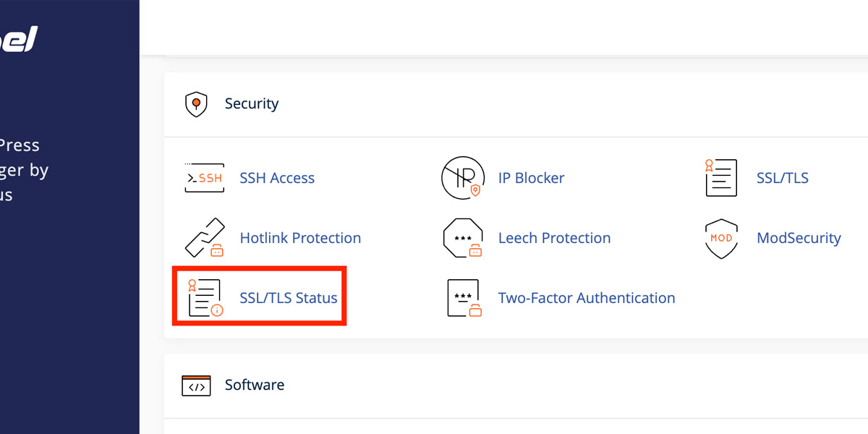868x434 pixels.
Task: Open IP Blocker
Action: point(531,177)
